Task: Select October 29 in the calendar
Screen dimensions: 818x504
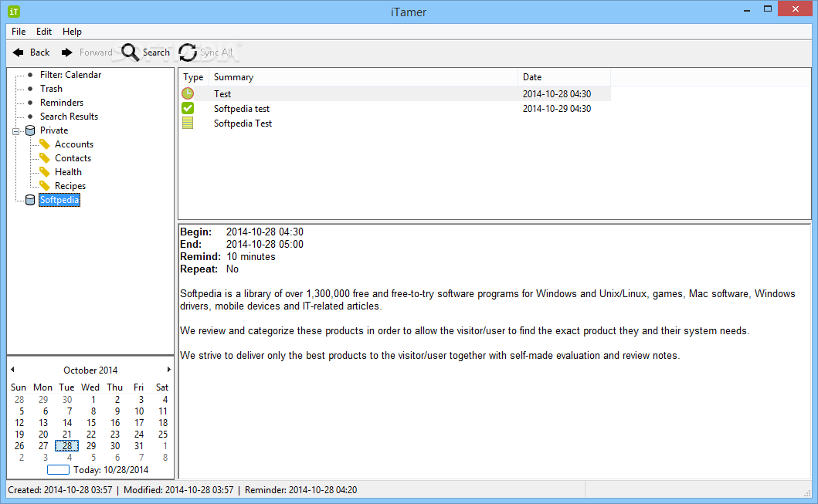Action: point(91,445)
